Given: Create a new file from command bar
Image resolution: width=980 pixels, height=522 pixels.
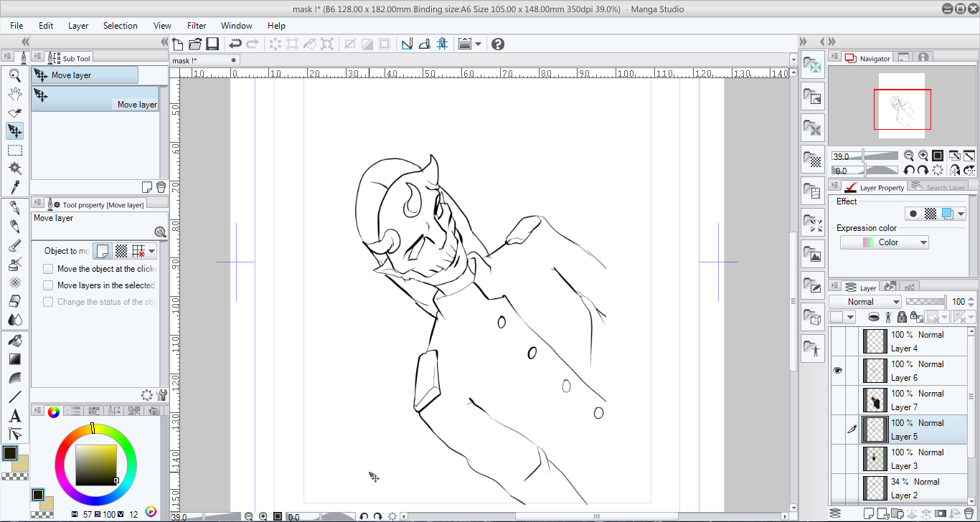Looking at the screenshot, I should [x=178, y=44].
